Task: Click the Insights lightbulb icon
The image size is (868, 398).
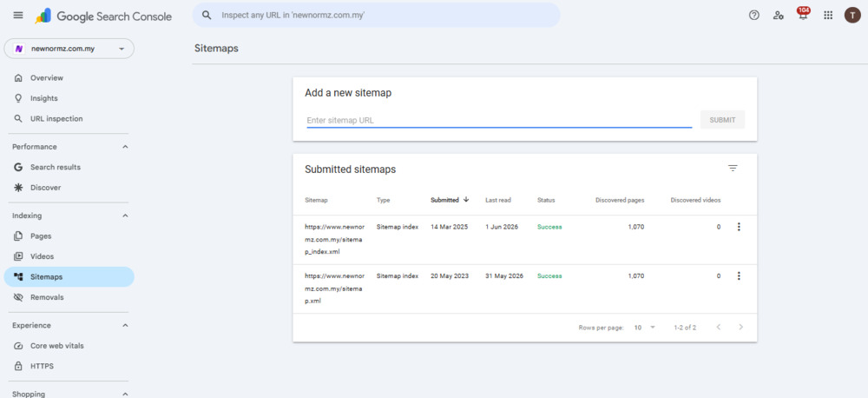Action: (18, 98)
